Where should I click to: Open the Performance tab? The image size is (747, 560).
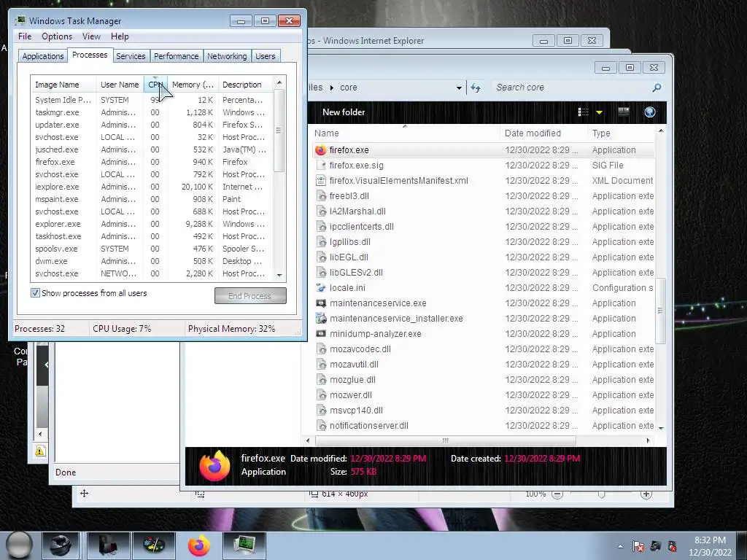(176, 56)
